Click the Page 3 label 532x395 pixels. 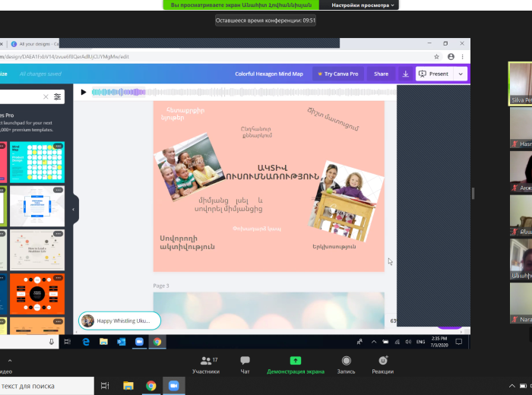(x=161, y=286)
